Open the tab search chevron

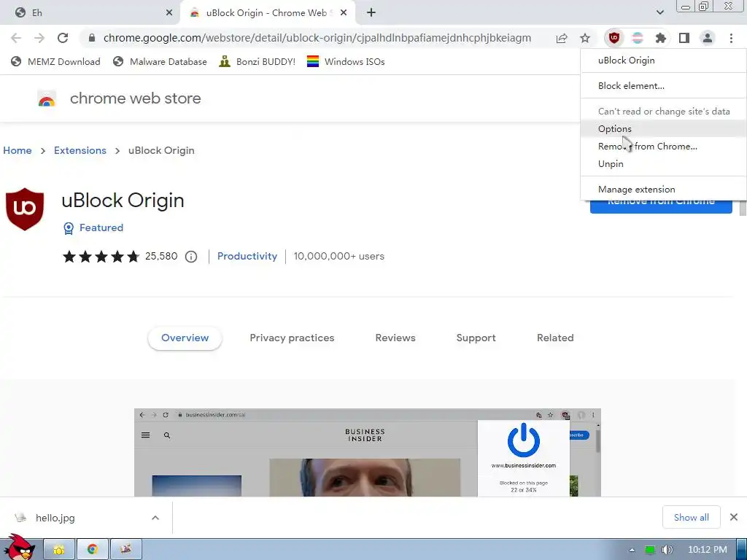point(659,13)
